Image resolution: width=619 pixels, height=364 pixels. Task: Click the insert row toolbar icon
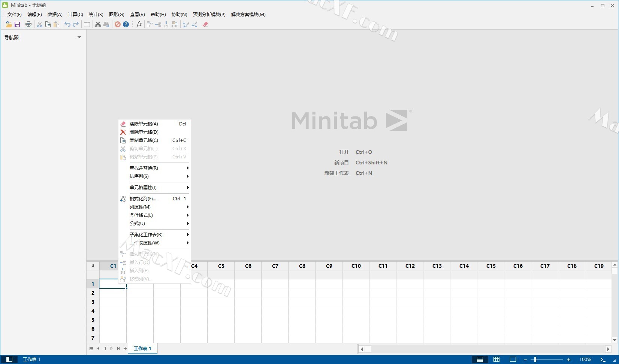158,24
